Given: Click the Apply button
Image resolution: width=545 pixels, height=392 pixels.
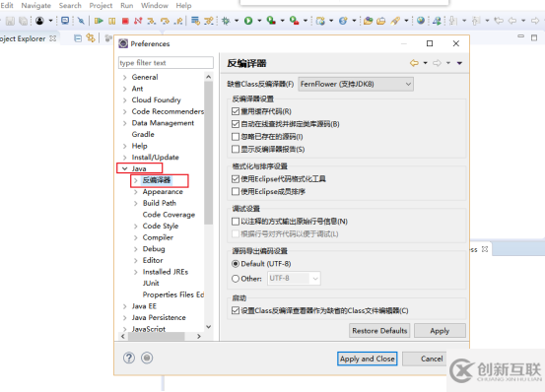Looking at the screenshot, I should 440,331.
